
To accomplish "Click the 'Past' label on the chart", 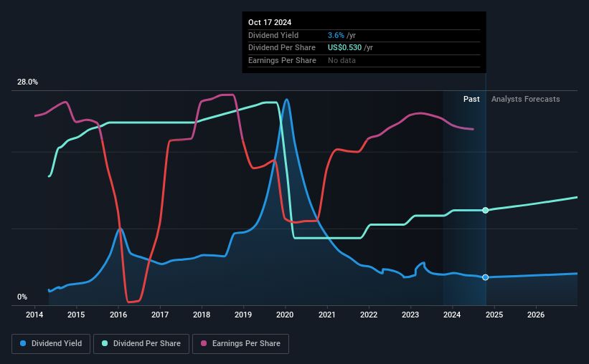I will tap(471, 99).
